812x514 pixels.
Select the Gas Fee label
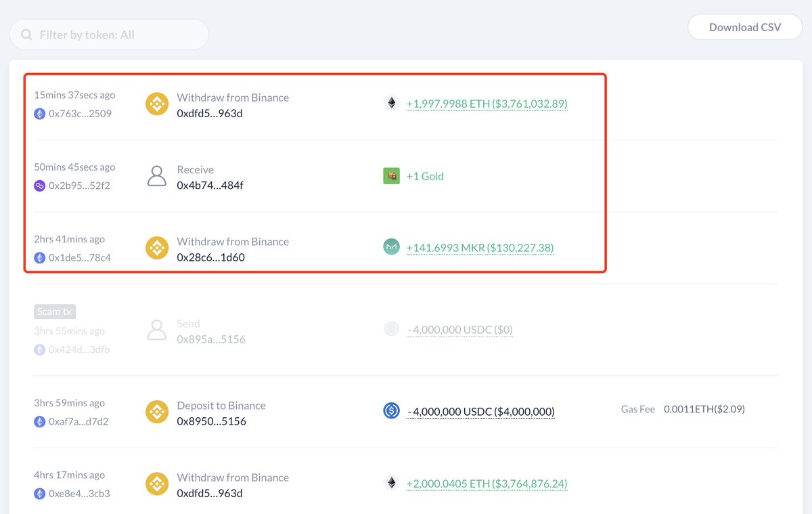tap(638, 409)
